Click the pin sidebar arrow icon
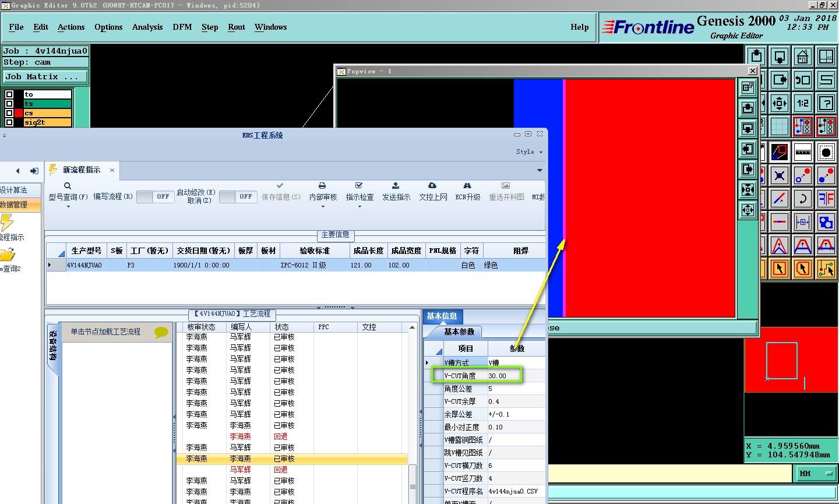 click(34, 171)
